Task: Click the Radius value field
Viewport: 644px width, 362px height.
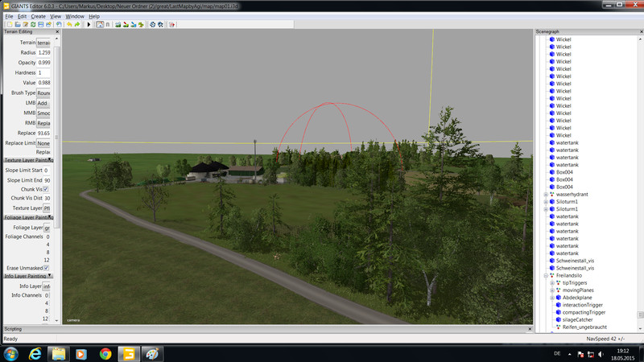Action: 44,52
